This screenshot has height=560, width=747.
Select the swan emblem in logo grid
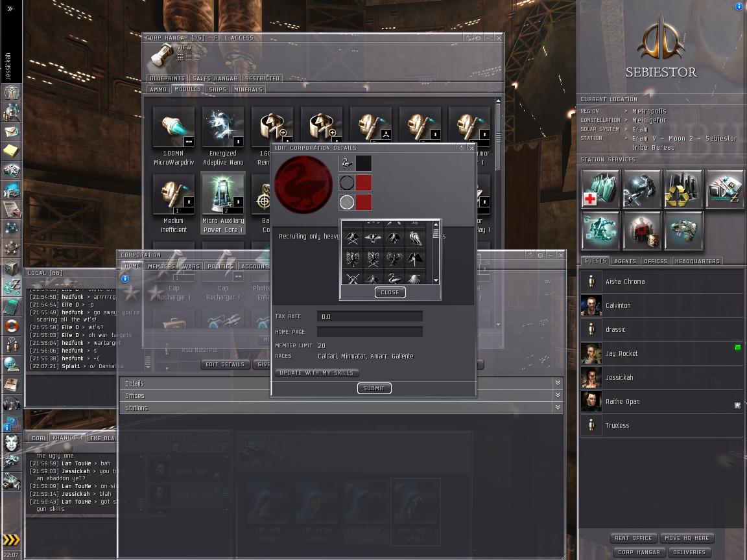tap(394, 279)
